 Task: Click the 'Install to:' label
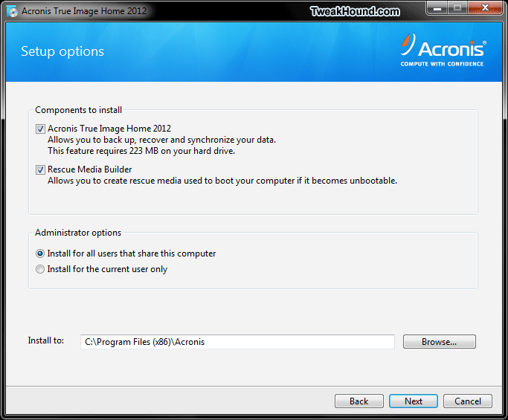[x=45, y=340]
